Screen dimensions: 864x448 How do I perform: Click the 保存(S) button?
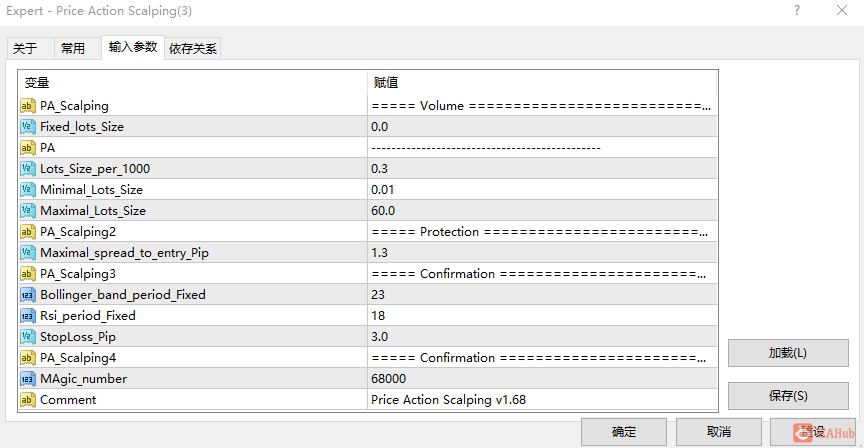[788, 396]
